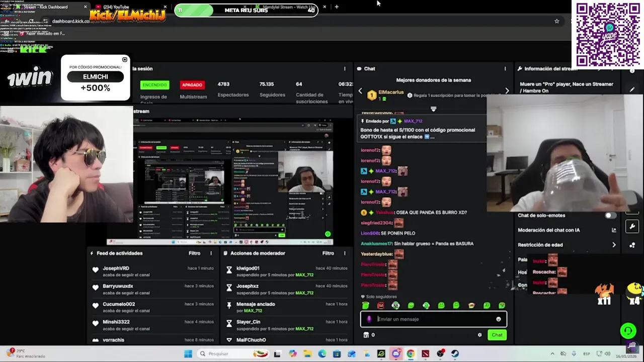Edit stream title with pencil icon
644x362 pixels.
(632, 89)
